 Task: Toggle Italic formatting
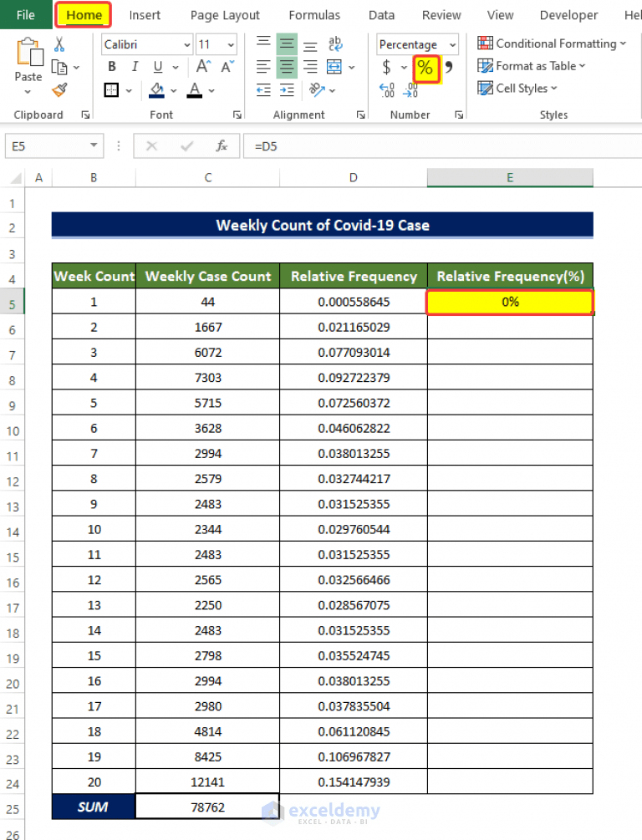pos(135,66)
